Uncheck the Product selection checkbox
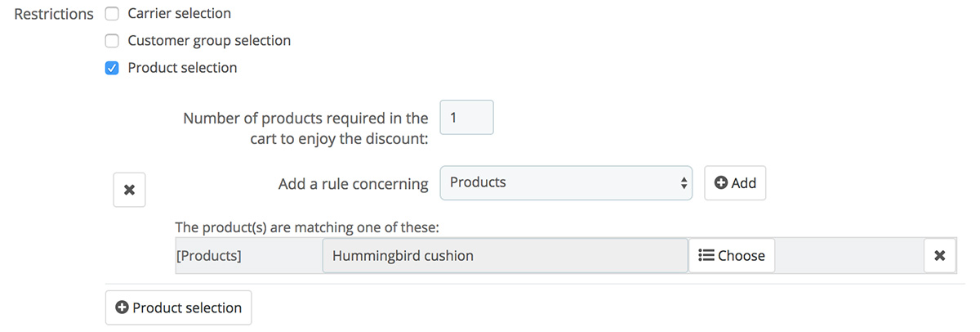The width and height of the screenshot is (980, 332). tap(113, 68)
